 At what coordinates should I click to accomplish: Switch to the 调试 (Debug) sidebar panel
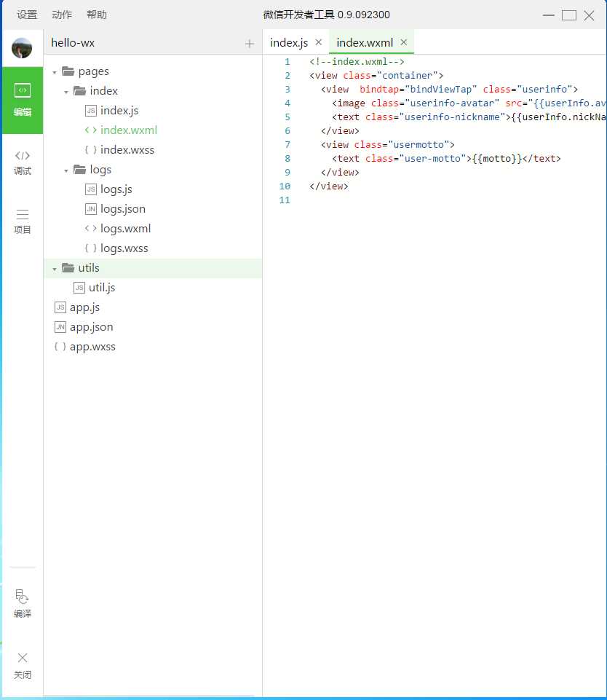coord(23,163)
